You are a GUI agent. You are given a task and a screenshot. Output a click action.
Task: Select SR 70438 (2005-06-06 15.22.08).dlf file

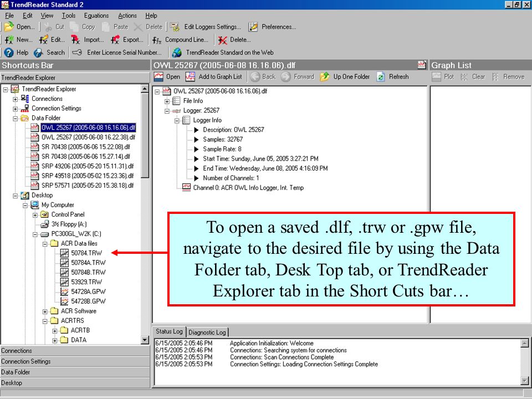click(x=86, y=147)
